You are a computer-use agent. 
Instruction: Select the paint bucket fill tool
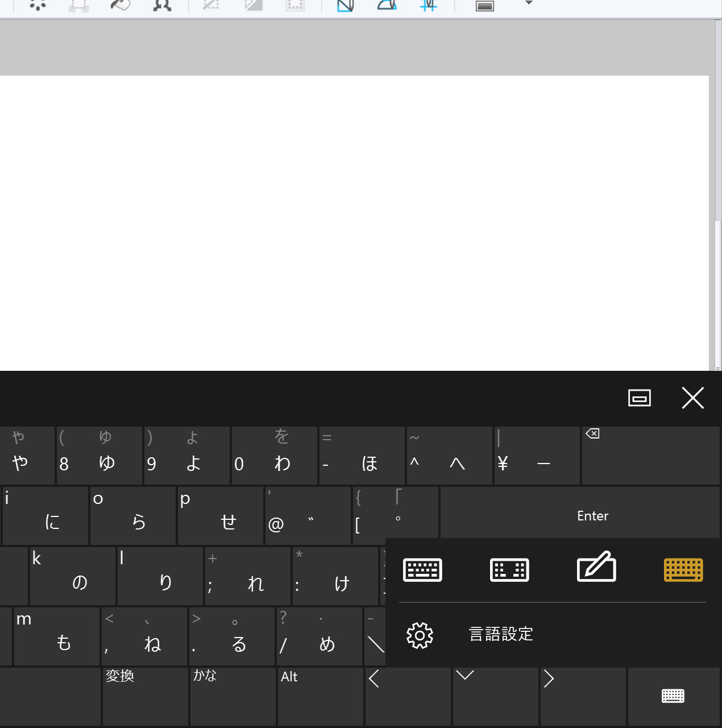(x=120, y=5)
